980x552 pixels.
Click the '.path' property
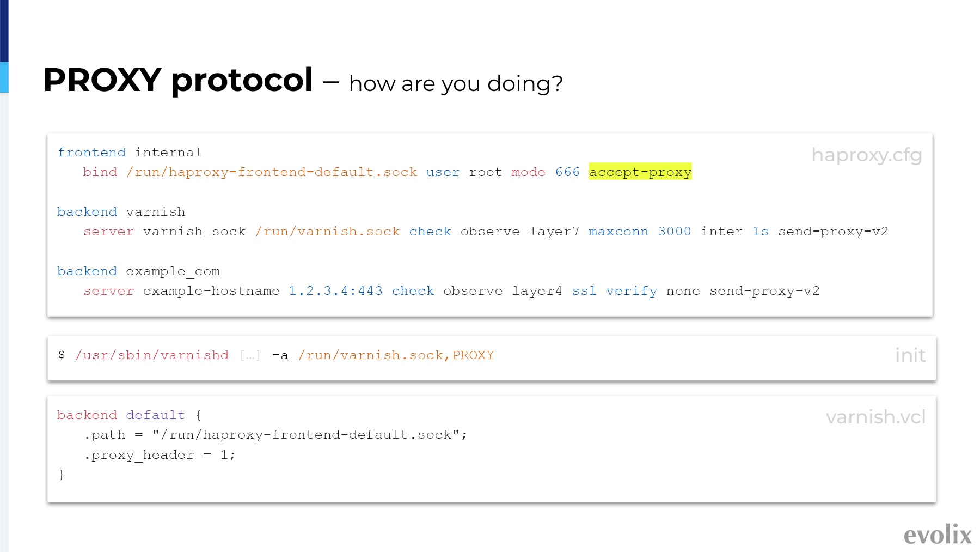[105, 435]
